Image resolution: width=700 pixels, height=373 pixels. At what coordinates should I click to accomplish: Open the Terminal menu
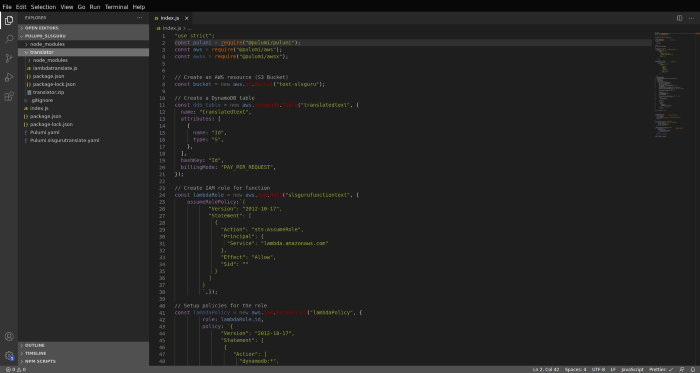point(117,7)
